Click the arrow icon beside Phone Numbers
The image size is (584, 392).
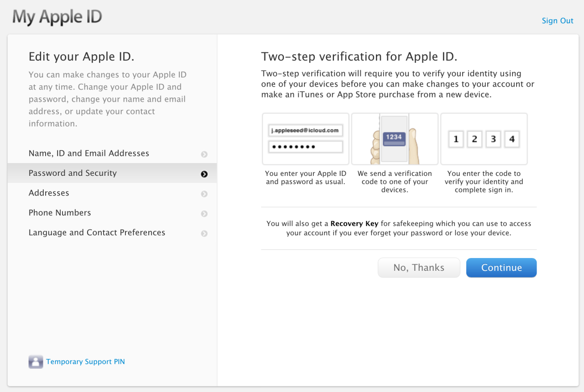point(204,214)
